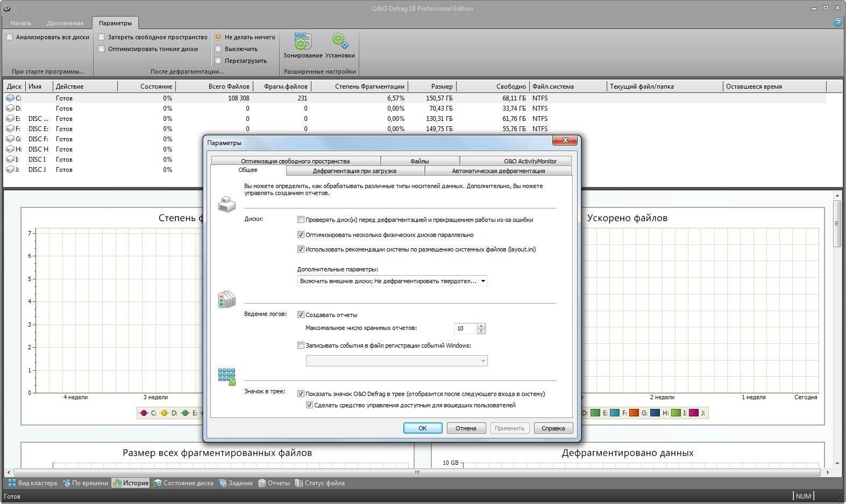846x504 pixels.
Task: Sort by Всего Файлов column header
Action: (x=214, y=87)
